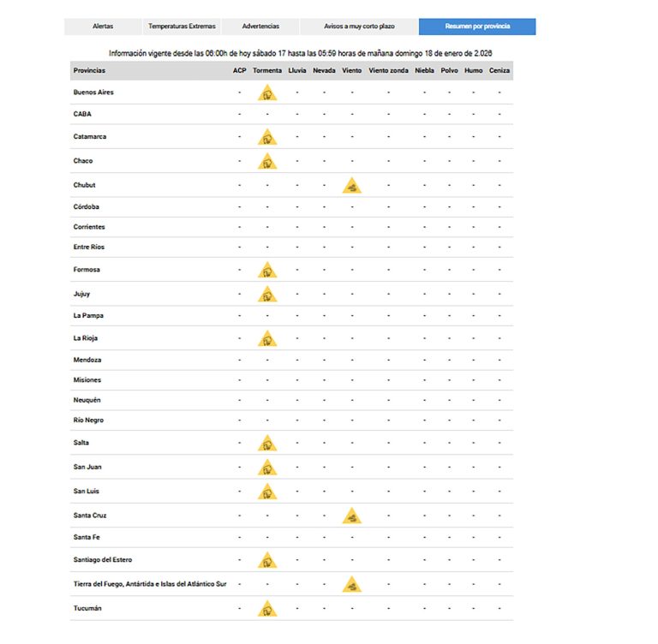Show Avisos a muy corto plazo tab
Image resolution: width=658 pixels, height=644 pixels.
359,27
